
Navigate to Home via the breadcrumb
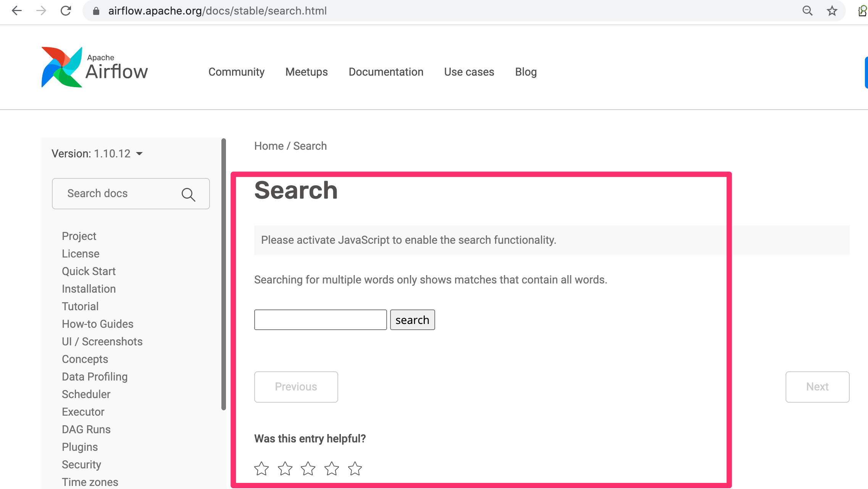(x=269, y=146)
